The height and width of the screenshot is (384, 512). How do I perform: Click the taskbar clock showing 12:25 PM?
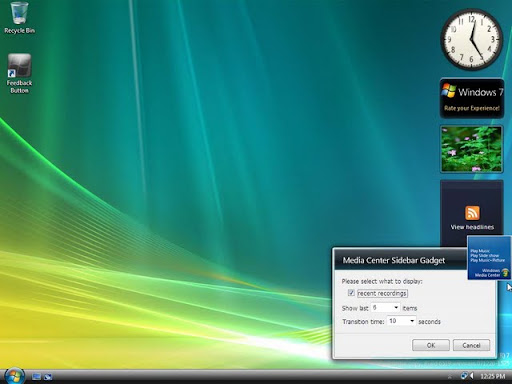point(492,376)
